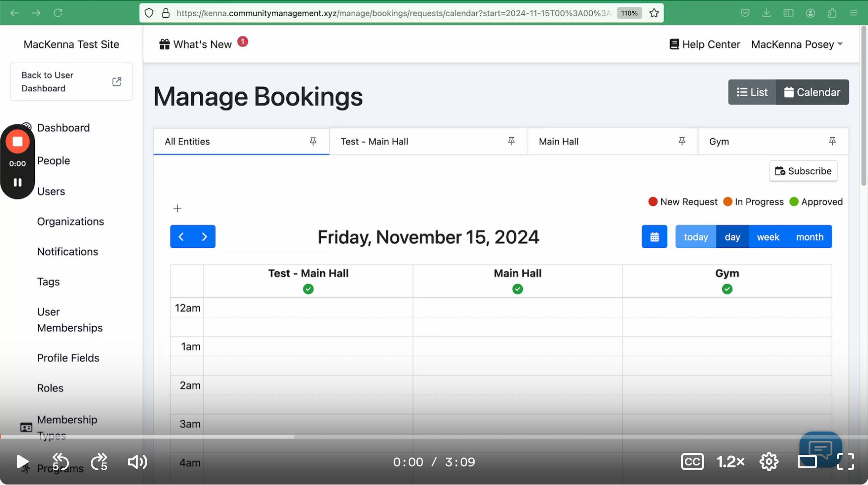Image resolution: width=868 pixels, height=485 pixels.
Task: Open Notifications in sidebar
Action: click(x=67, y=252)
